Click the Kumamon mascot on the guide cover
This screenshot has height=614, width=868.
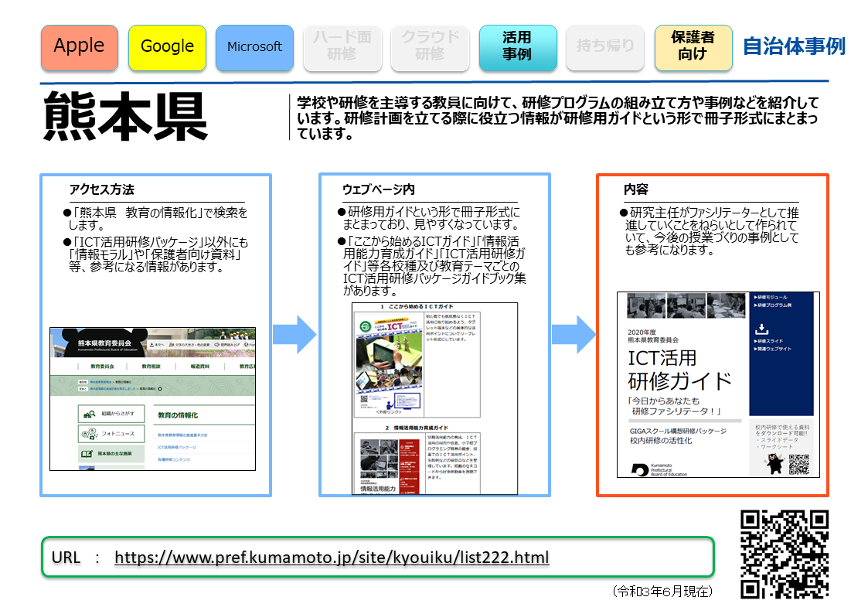pos(775,464)
